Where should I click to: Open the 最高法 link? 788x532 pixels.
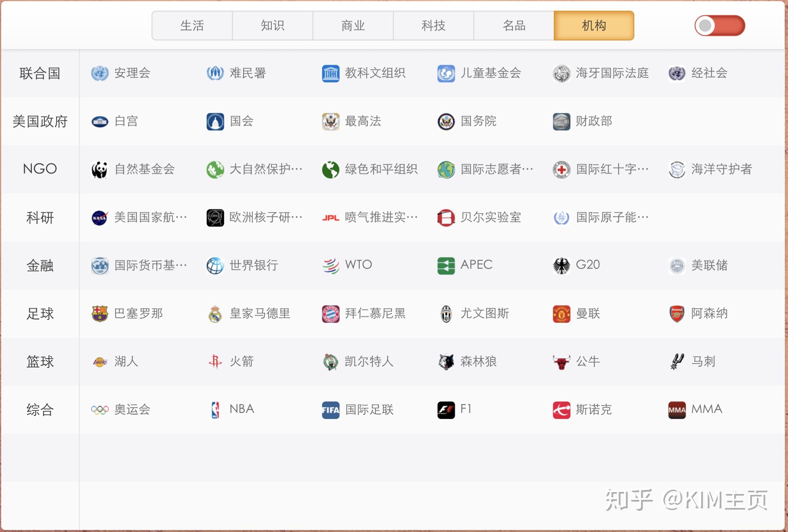[x=363, y=121]
